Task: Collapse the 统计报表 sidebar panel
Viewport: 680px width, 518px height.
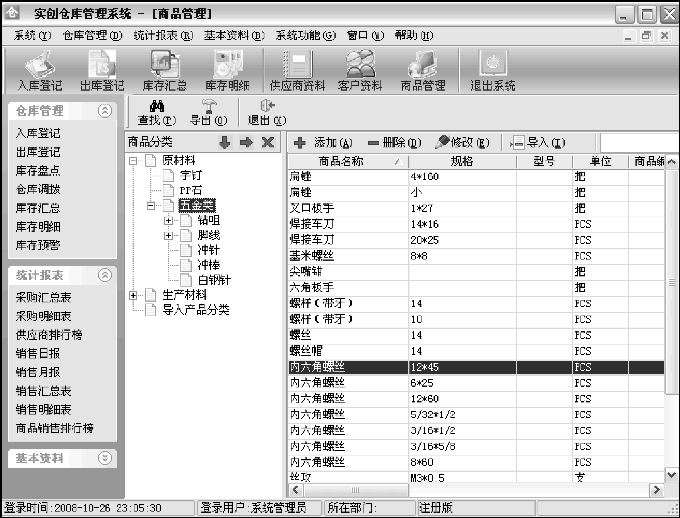Action: [x=105, y=275]
